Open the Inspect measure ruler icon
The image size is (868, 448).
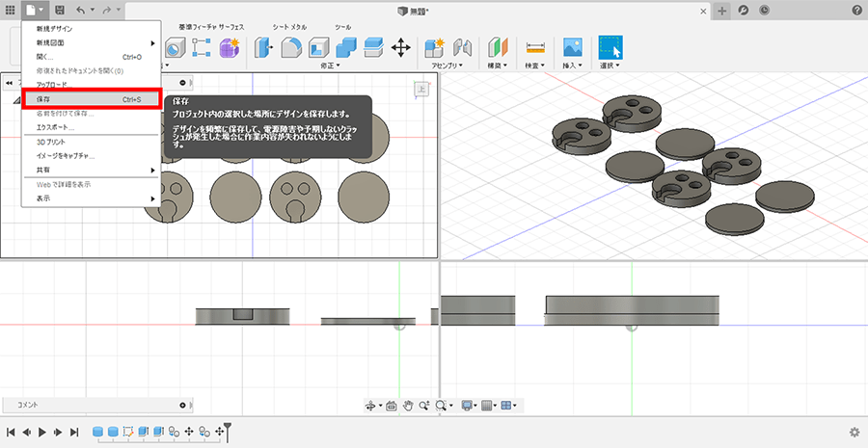click(535, 46)
